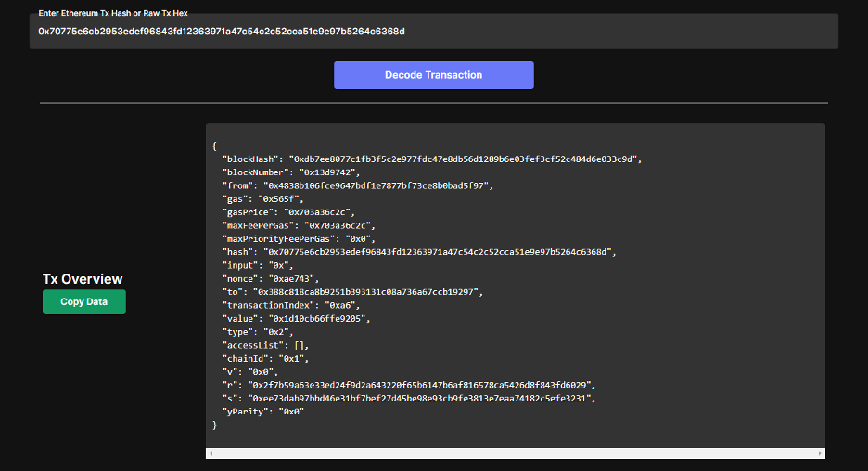Click the Decode Transaction button
The height and width of the screenshot is (471, 868).
pos(433,75)
